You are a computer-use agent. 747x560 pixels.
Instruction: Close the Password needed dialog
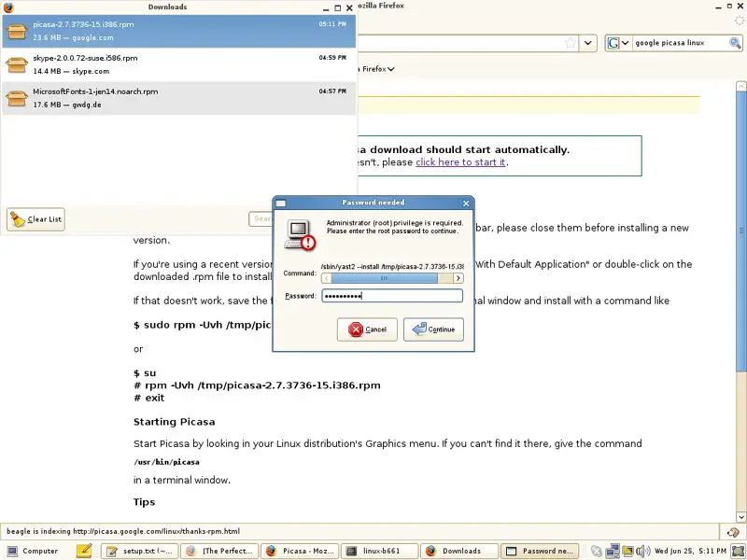(x=466, y=203)
